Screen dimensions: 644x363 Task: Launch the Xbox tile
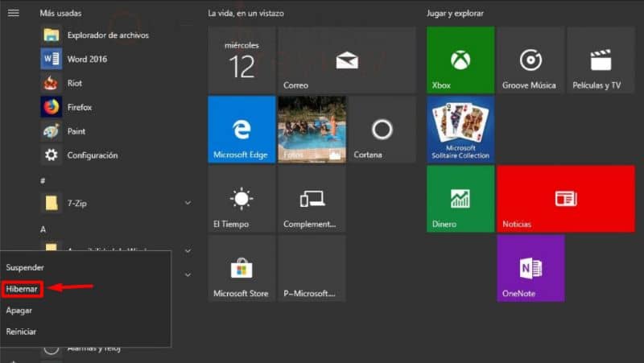tap(460, 60)
